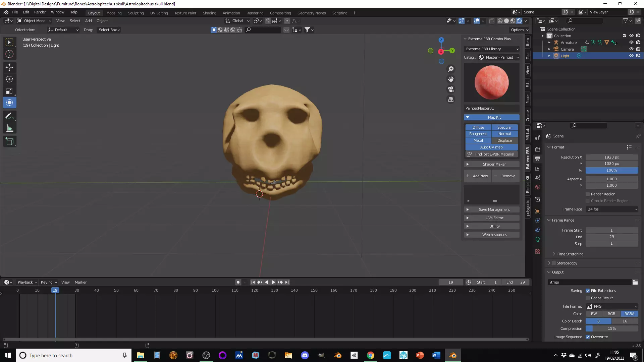Select the Move tool in the toolbar

(x=9, y=67)
